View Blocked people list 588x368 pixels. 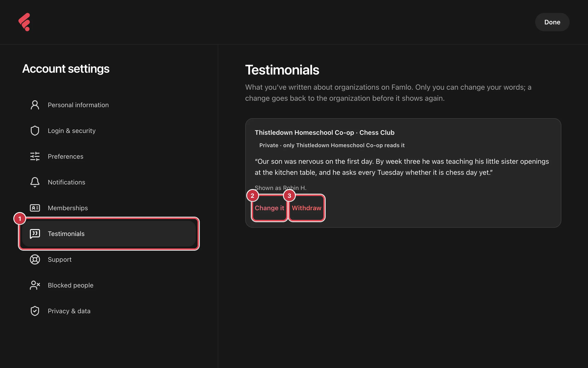(x=109, y=285)
